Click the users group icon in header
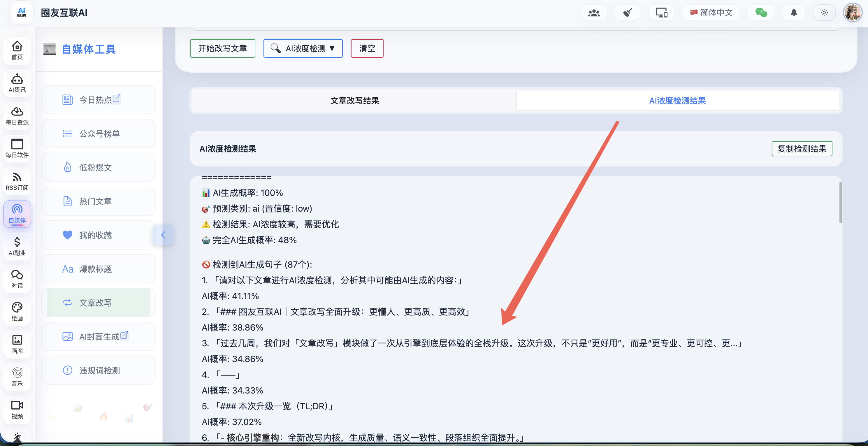 594,13
